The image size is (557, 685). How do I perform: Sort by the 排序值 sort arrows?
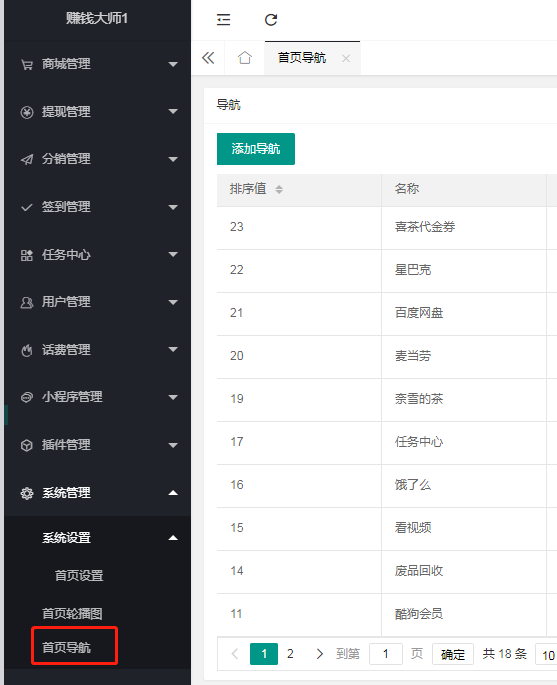coord(279,189)
